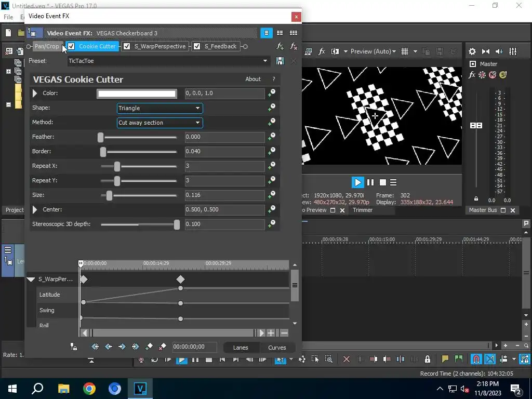The width and height of the screenshot is (532, 399).
Task: Toggle the Master Bus fader lock icon
Action: coord(476,199)
